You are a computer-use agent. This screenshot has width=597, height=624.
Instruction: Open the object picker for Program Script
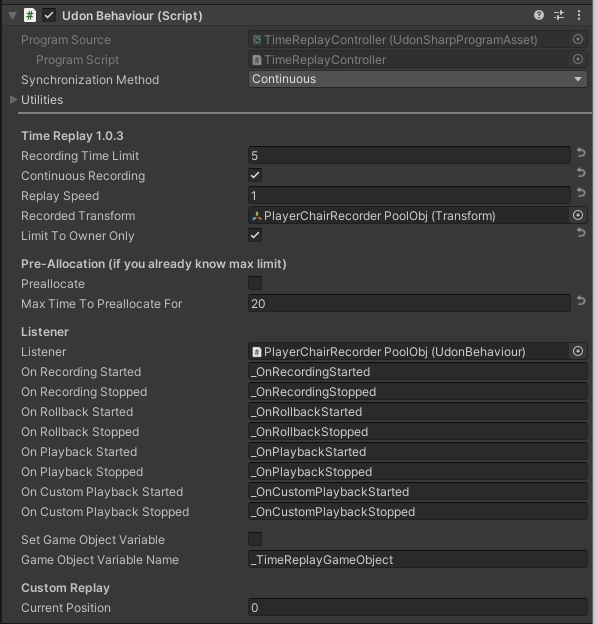(x=577, y=59)
